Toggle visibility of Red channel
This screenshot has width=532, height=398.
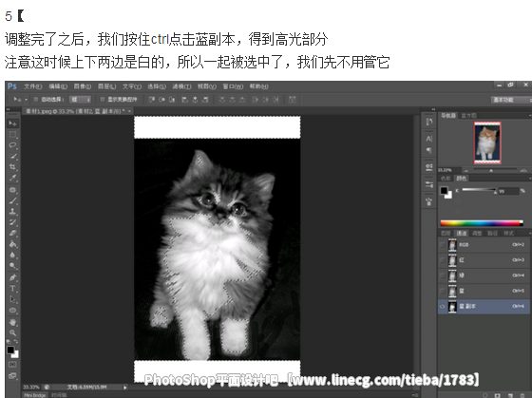click(443, 260)
